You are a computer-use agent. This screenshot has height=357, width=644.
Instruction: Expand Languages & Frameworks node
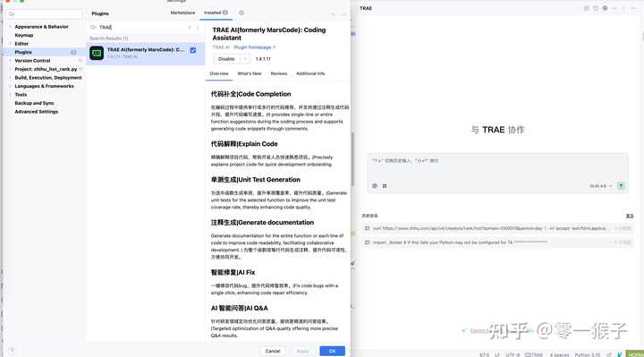[10, 86]
